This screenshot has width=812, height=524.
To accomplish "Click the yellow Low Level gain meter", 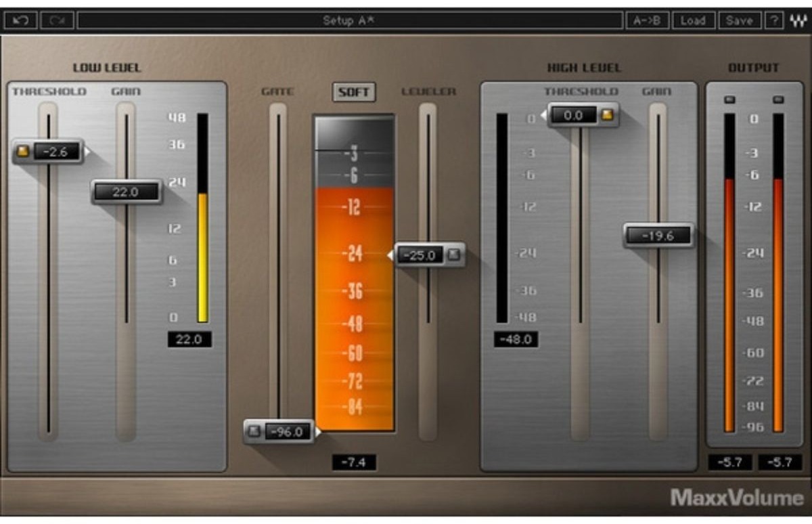I will point(202,218).
